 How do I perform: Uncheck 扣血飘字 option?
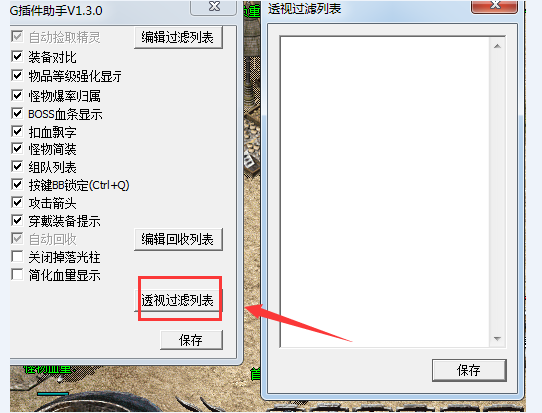(17, 131)
